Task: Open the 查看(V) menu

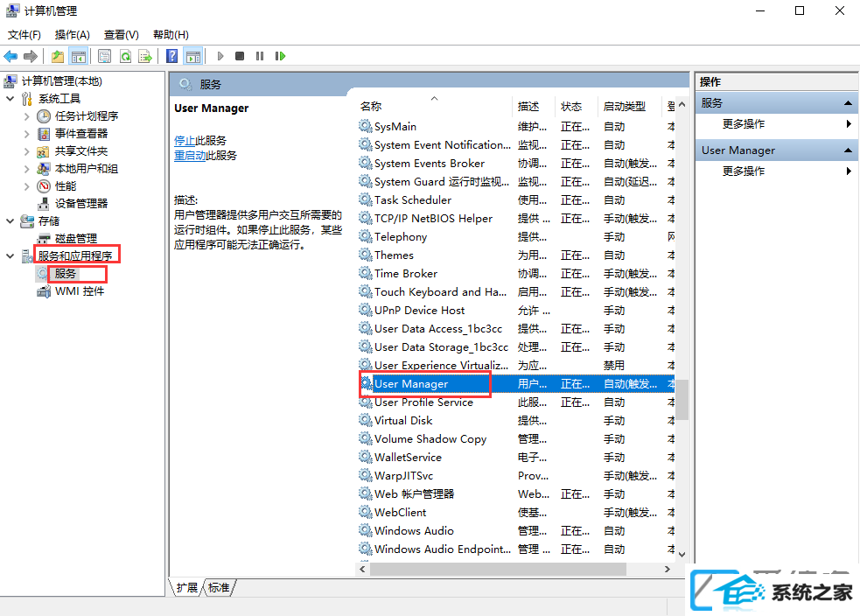Action: (x=122, y=35)
